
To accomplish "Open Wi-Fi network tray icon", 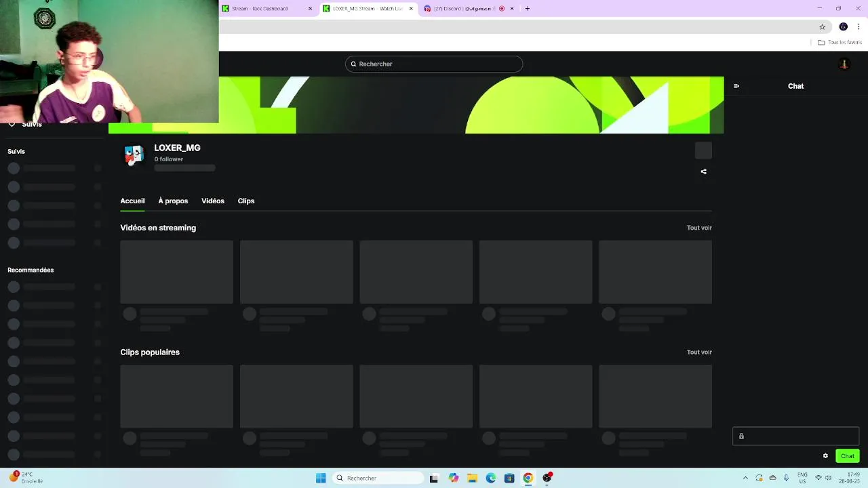I will [x=818, y=478].
